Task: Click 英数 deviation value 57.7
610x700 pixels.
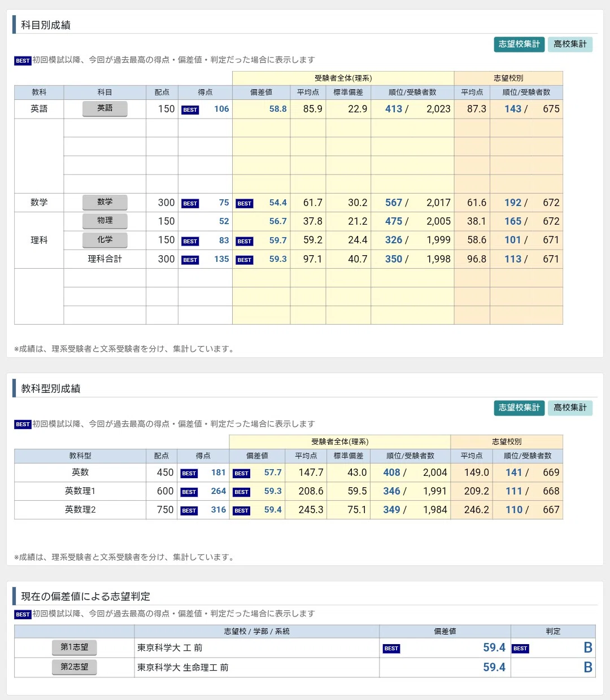Action: [x=273, y=473]
